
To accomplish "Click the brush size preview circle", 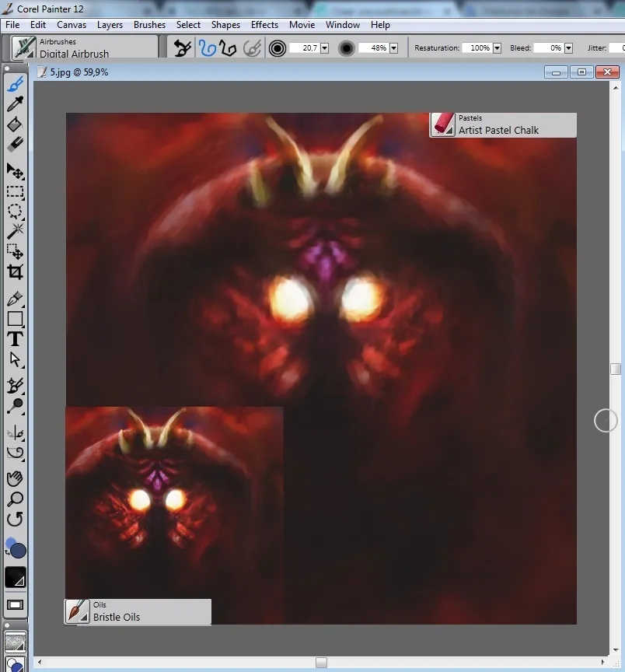I will [278, 48].
